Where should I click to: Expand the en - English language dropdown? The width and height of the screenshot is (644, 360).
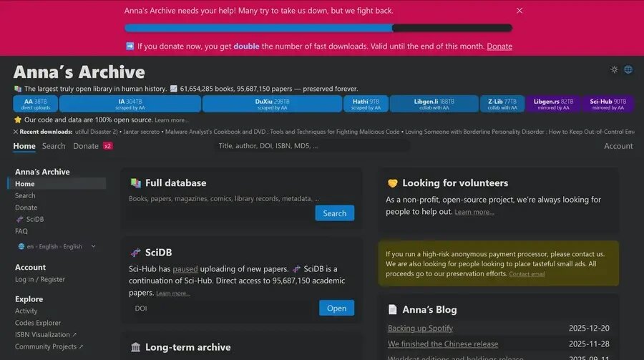pyautogui.click(x=57, y=247)
